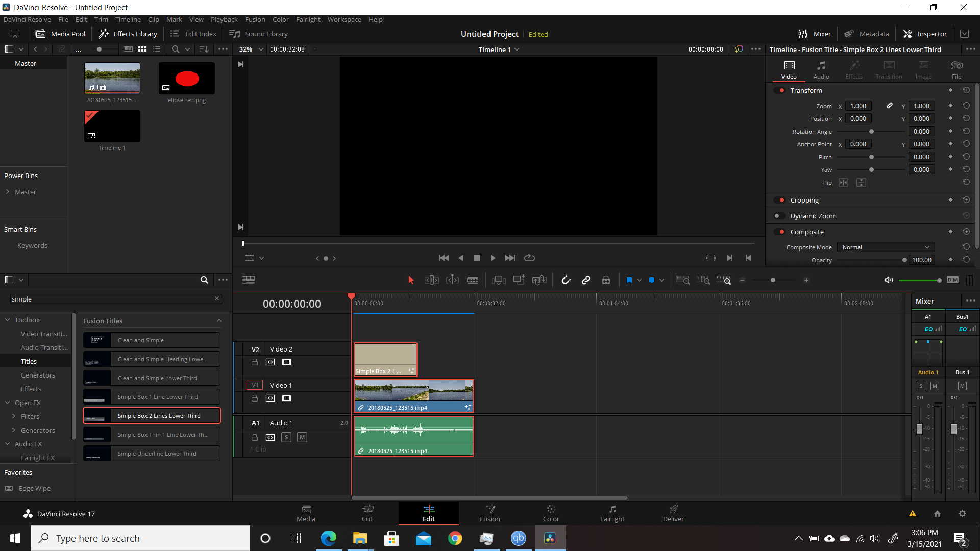Screen dimensions: 980x551
Task: Select the Blade edit mode tool
Action: coord(473,280)
